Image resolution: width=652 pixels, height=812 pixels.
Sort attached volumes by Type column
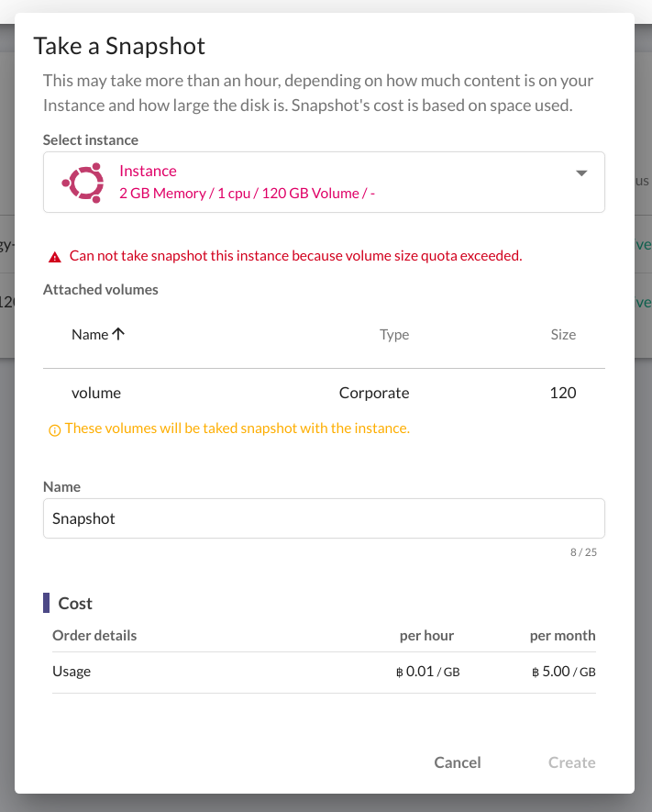coord(394,335)
